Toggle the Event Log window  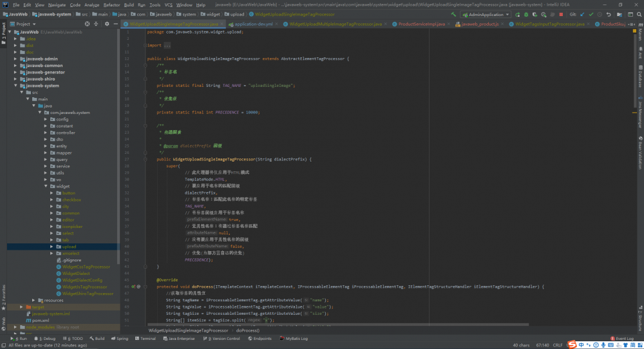(x=623, y=338)
